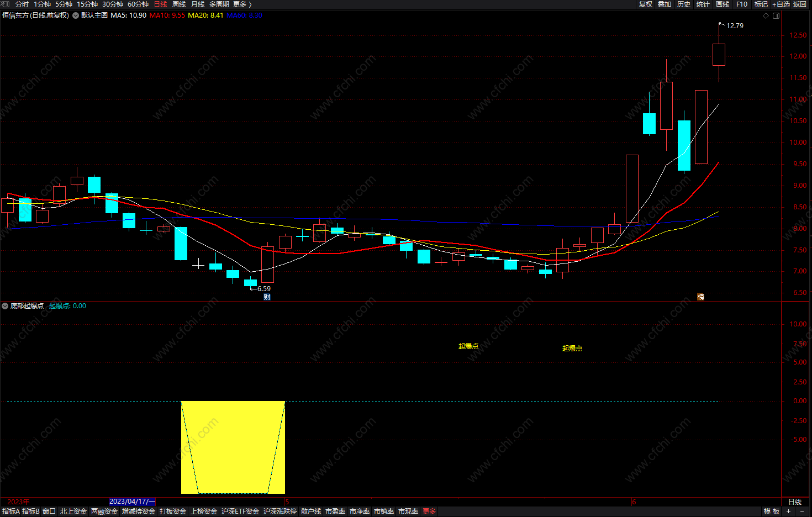Click the 财 marker below the chart
This screenshot has width=812, height=517.
click(x=267, y=297)
